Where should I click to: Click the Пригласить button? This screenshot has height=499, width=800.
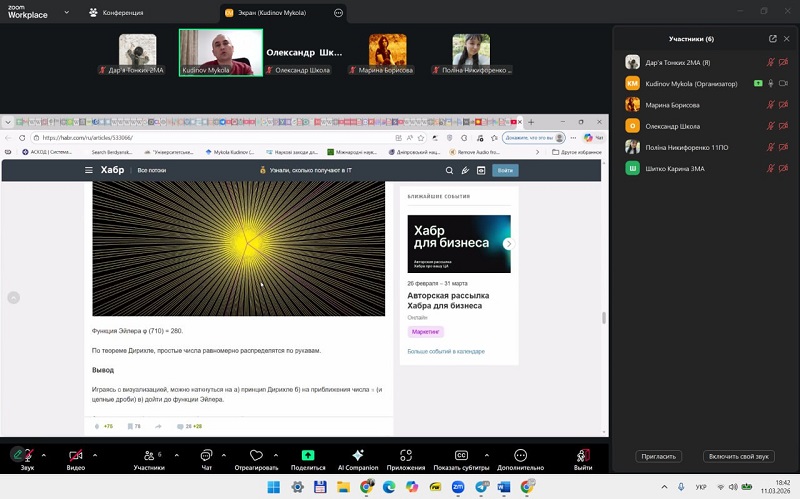click(658, 456)
